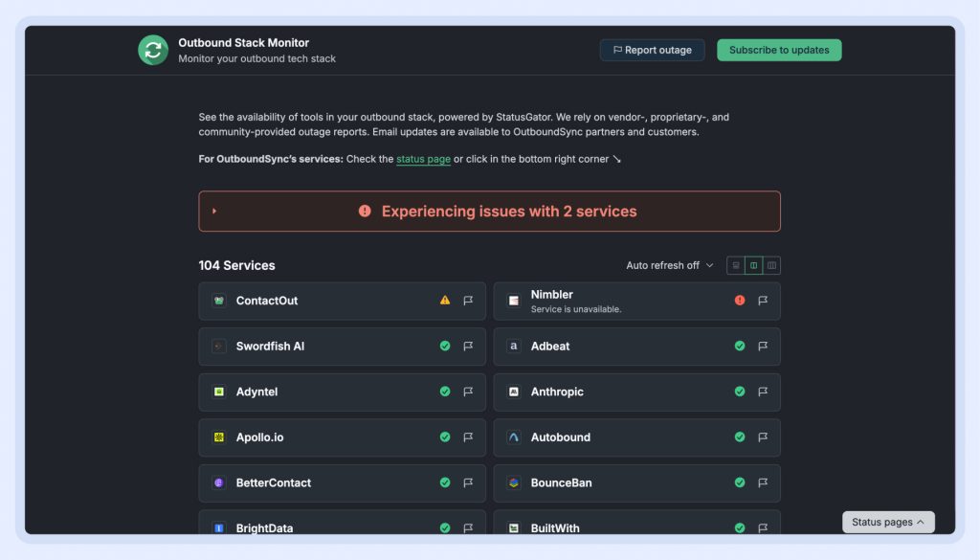This screenshot has height=560, width=980.
Task: Click the Report outage button
Action: click(652, 50)
